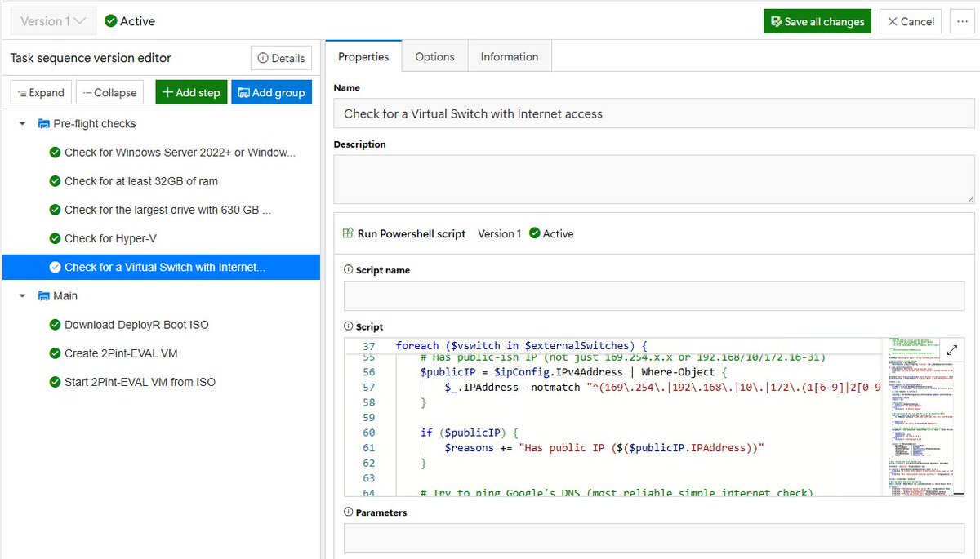Click the Task sequence version editor heading
This screenshot has height=559, width=980.
coord(91,58)
